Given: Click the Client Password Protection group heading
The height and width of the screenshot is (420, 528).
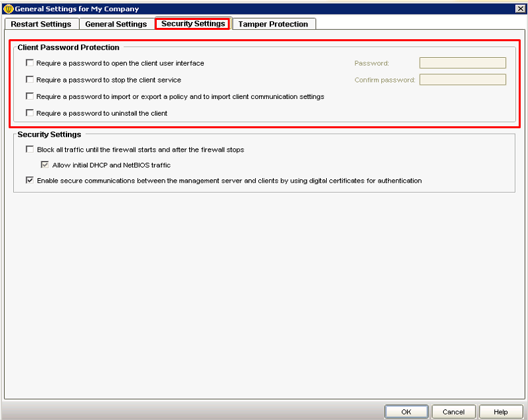Looking at the screenshot, I should click(68, 47).
